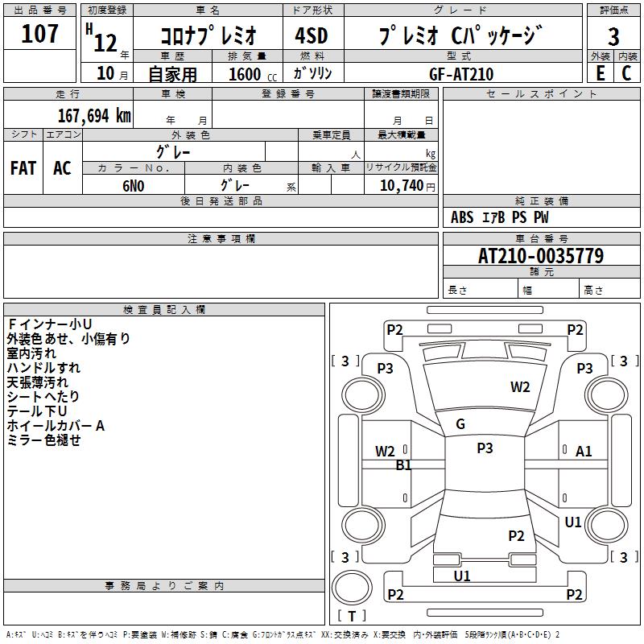Click the color number 6N0 field
Viewport: 644px width, 644px height.
click(x=134, y=186)
